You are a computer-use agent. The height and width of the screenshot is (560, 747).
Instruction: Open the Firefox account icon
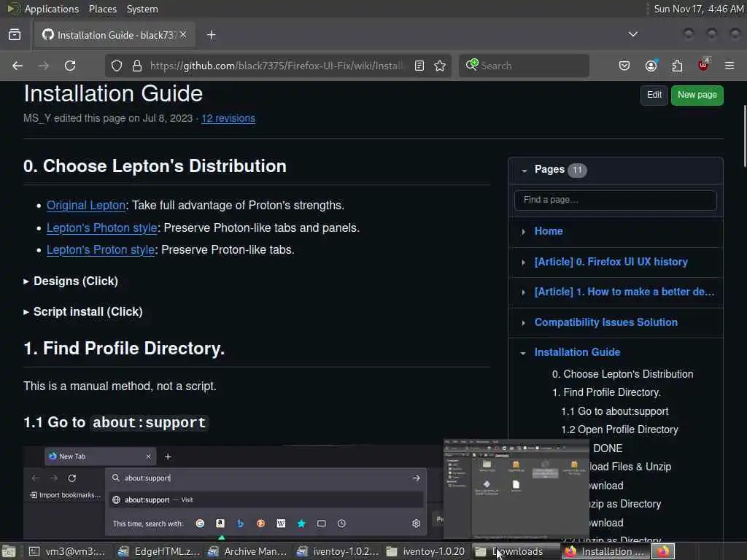[x=651, y=66]
